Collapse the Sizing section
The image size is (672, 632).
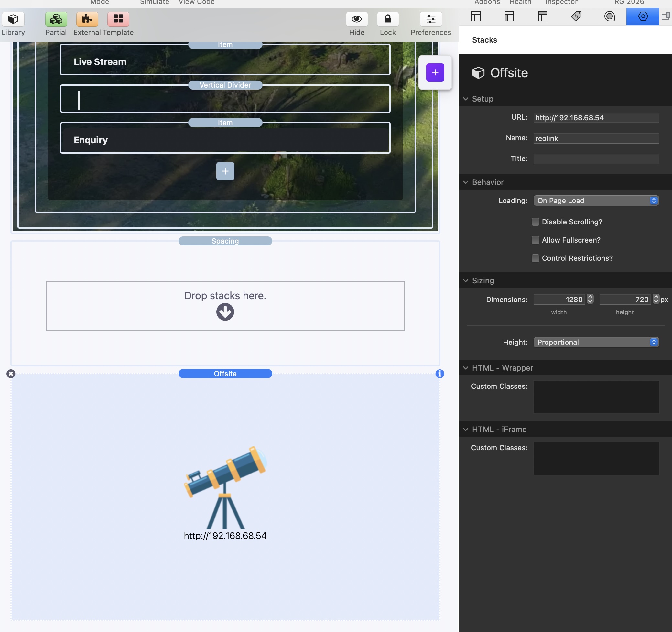(x=465, y=281)
